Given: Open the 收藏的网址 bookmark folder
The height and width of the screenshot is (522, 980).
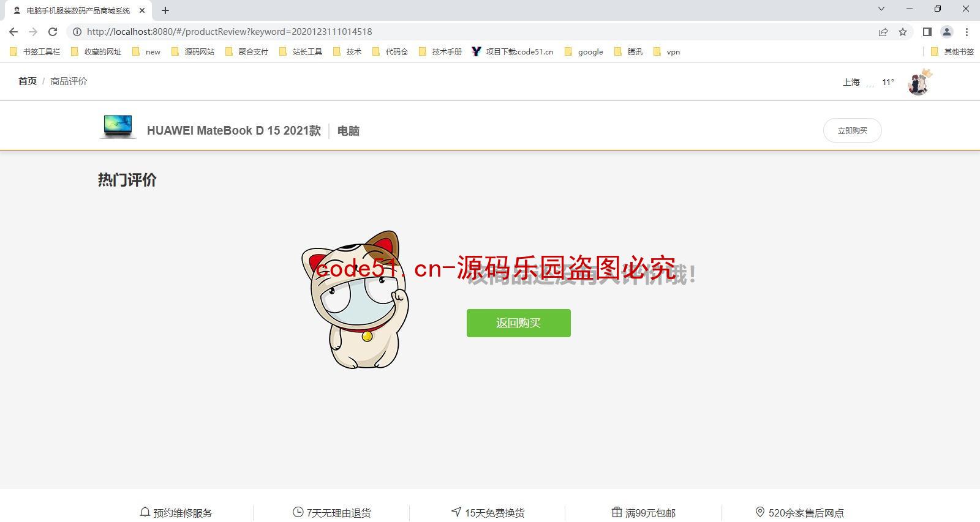Looking at the screenshot, I should pyautogui.click(x=96, y=52).
